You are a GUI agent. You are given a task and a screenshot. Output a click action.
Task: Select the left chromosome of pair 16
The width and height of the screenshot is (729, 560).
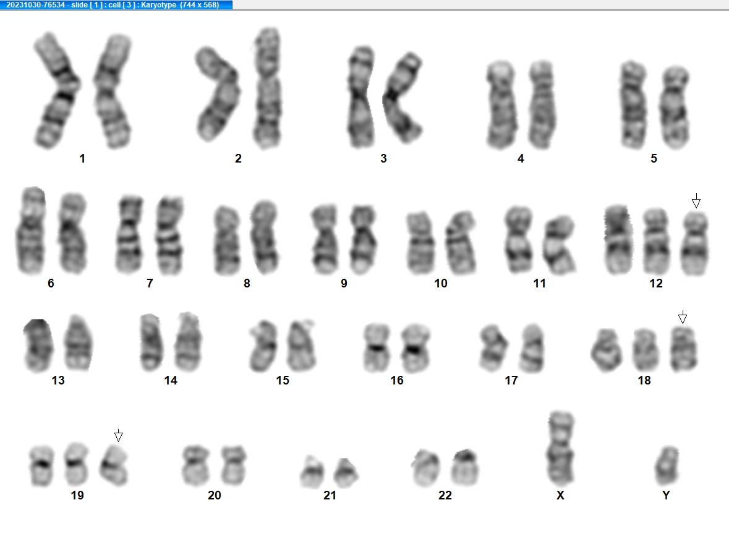click(377, 348)
